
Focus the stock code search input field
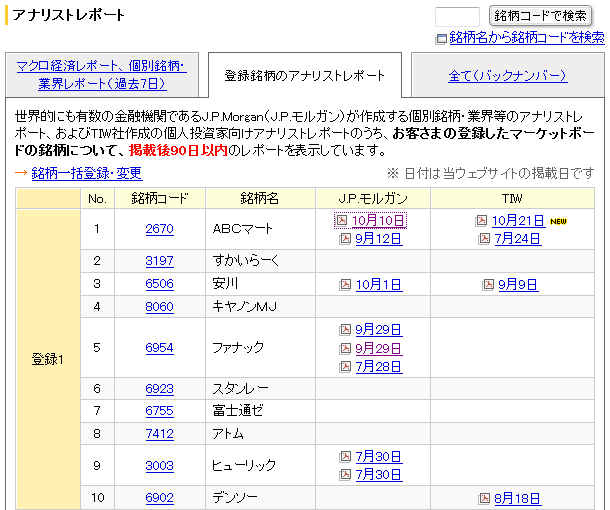click(x=457, y=16)
